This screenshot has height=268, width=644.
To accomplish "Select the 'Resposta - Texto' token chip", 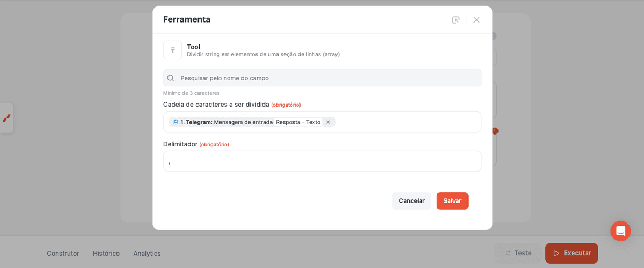I will pyautogui.click(x=298, y=122).
